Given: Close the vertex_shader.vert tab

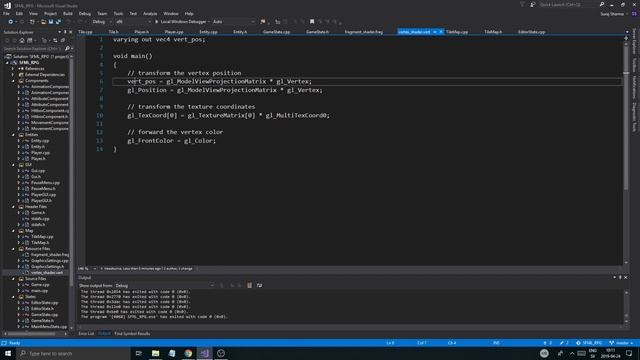Looking at the screenshot, I should [441, 32].
